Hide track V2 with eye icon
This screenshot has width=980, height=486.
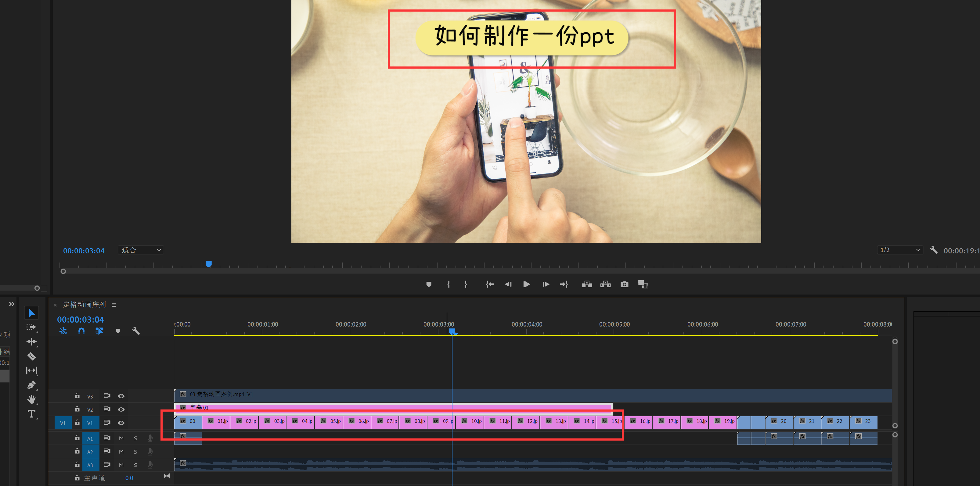(121, 409)
